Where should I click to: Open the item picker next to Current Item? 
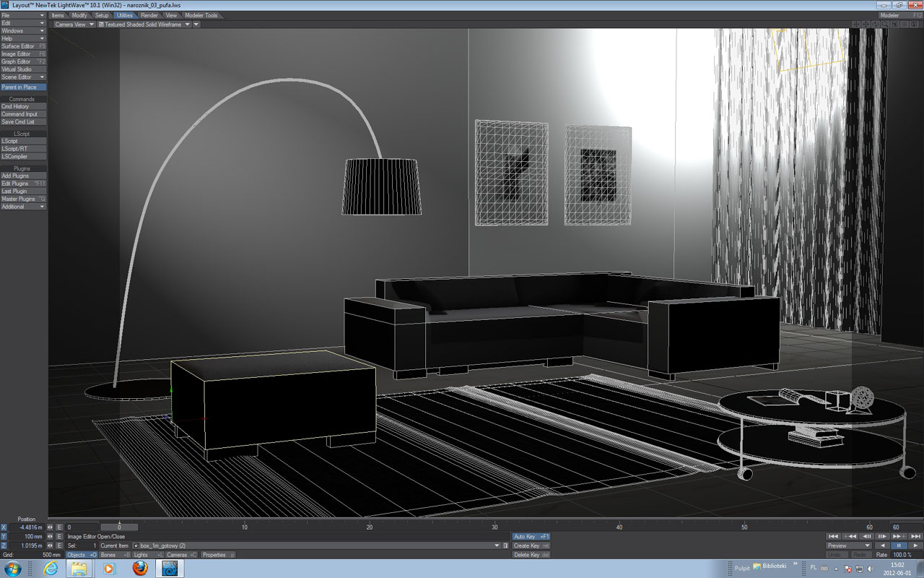pyautogui.click(x=496, y=545)
